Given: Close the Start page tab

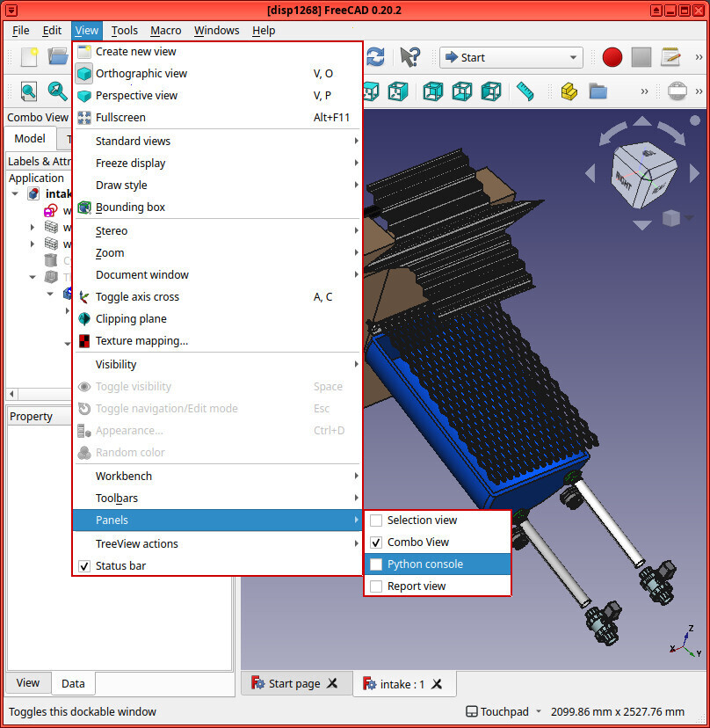Looking at the screenshot, I should click(x=332, y=683).
